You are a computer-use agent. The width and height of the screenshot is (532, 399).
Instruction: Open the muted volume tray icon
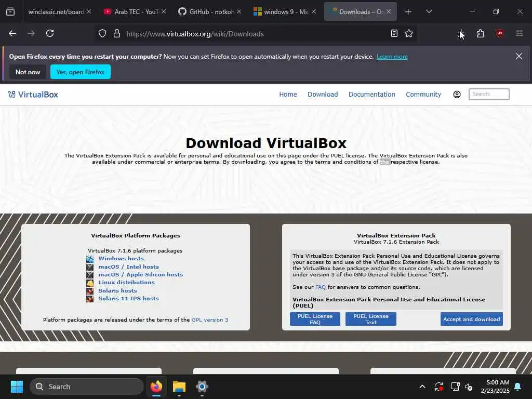[469, 387]
